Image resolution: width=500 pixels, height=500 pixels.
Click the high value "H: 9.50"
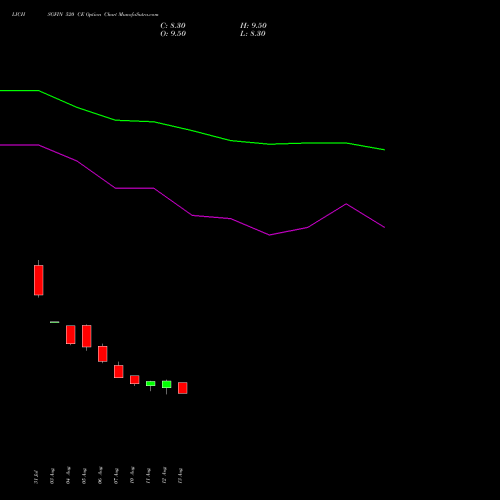point(253,26)
